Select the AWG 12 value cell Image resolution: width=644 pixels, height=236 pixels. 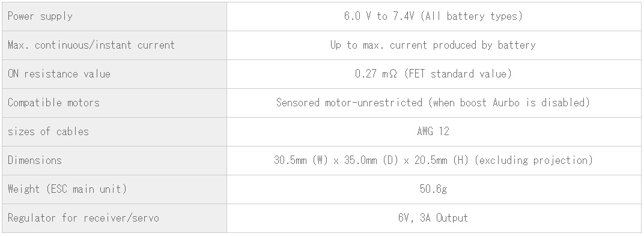[x=434, y=132]
